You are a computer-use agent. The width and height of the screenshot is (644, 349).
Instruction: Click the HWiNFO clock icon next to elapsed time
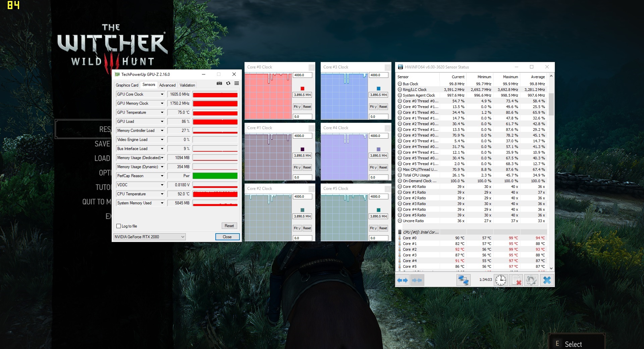(x=500, y=280)
